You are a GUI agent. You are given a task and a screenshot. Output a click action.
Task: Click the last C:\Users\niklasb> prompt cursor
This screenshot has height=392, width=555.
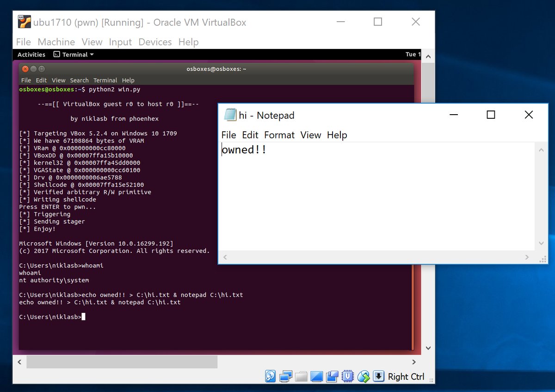tap(84, 317)
